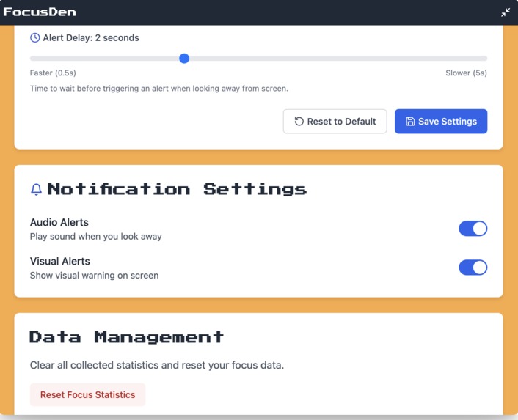Click Reset Focus Statistics button
This screenshot has width=518, height=420.
coord(87,394)
